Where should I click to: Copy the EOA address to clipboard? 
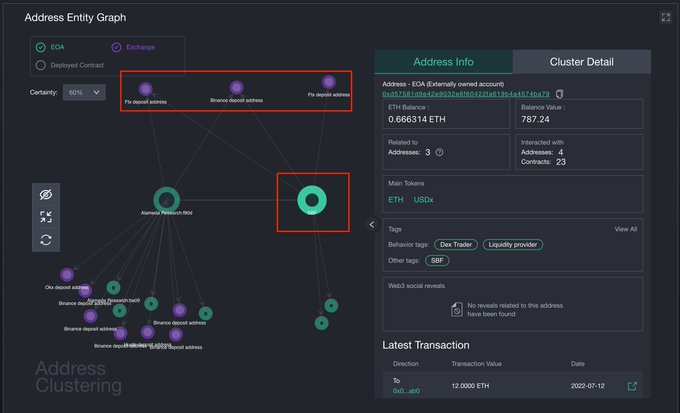(559, 94)
